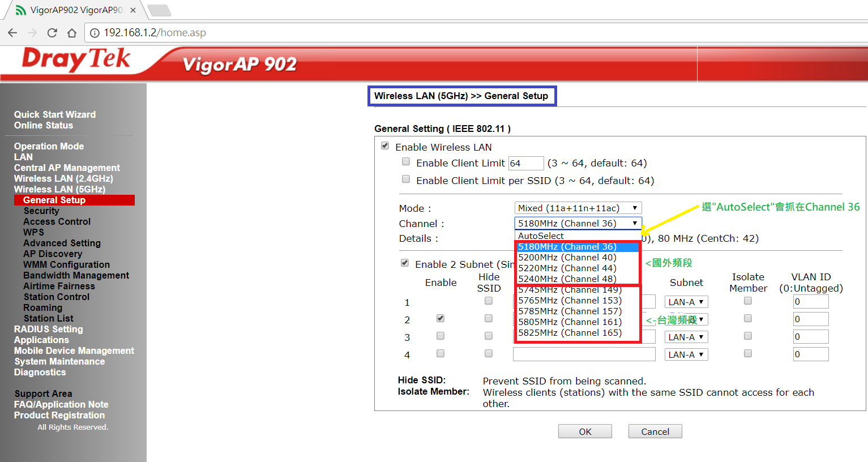Open Subnet dropdown for row 4

pyautogui.click(x=686, y=354)
